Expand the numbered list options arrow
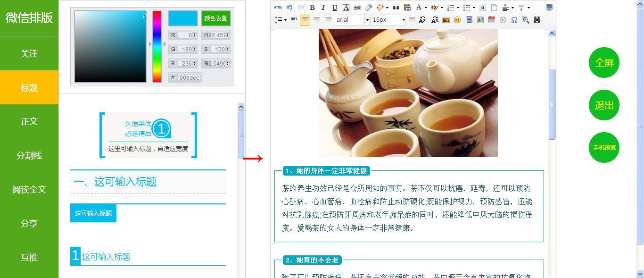The height and width of the screenshot is (278, 644). 457,7
